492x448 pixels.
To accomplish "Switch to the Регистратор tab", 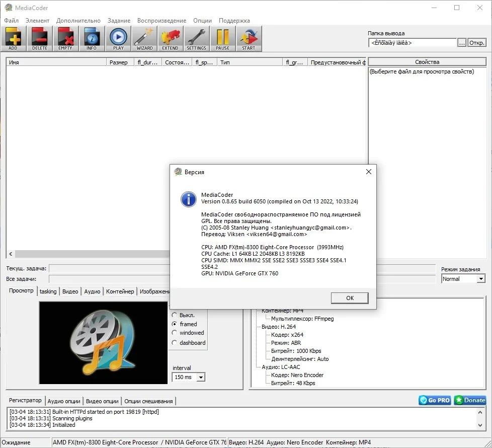I will point(25,400).
